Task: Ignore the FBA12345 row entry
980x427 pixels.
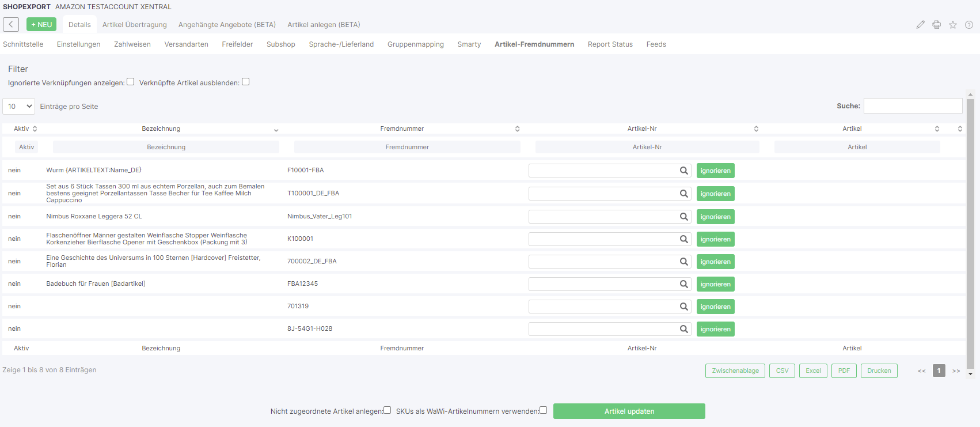Action: pyautogui.click(x=715, y=284)
